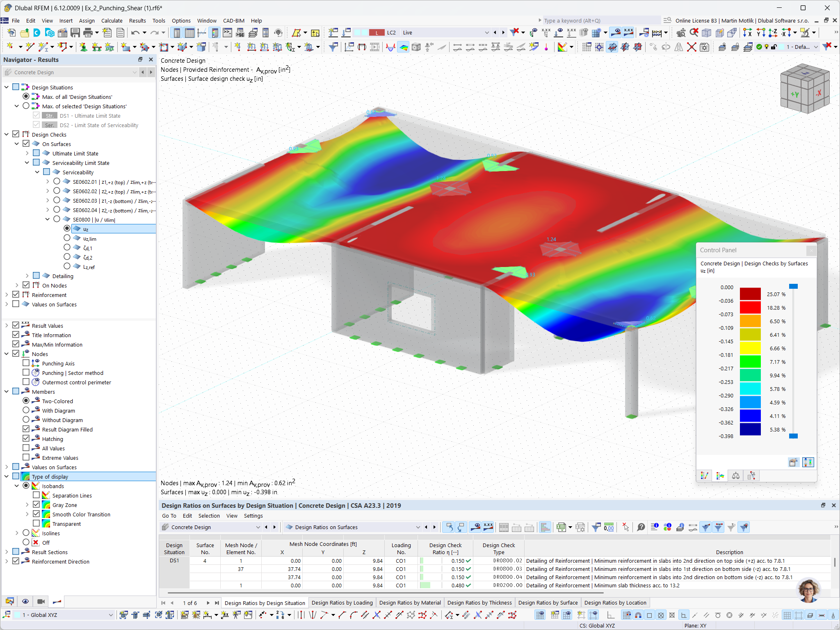Click the camera icon below the Navigator panel
This screenshot has height=630, width=840.
click(41, 601)
